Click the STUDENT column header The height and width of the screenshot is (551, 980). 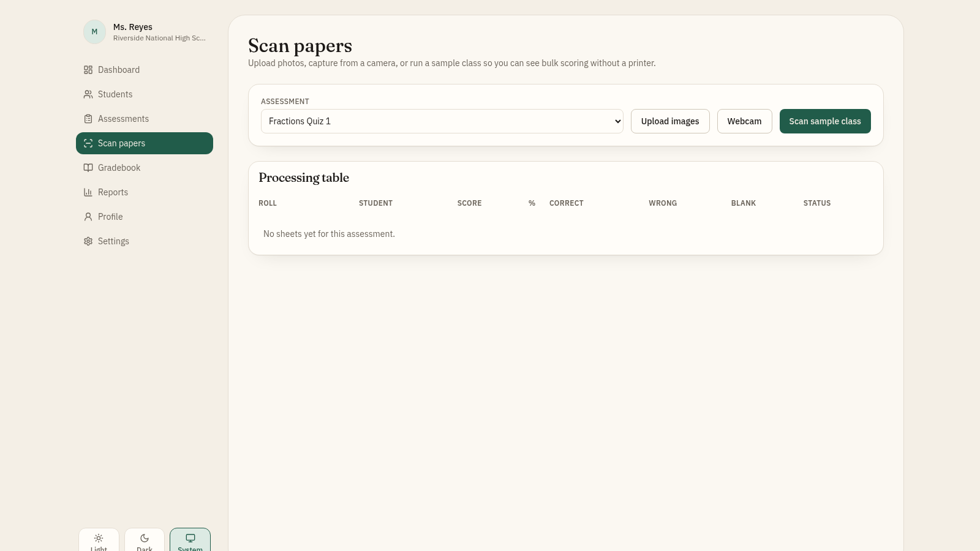375,203
